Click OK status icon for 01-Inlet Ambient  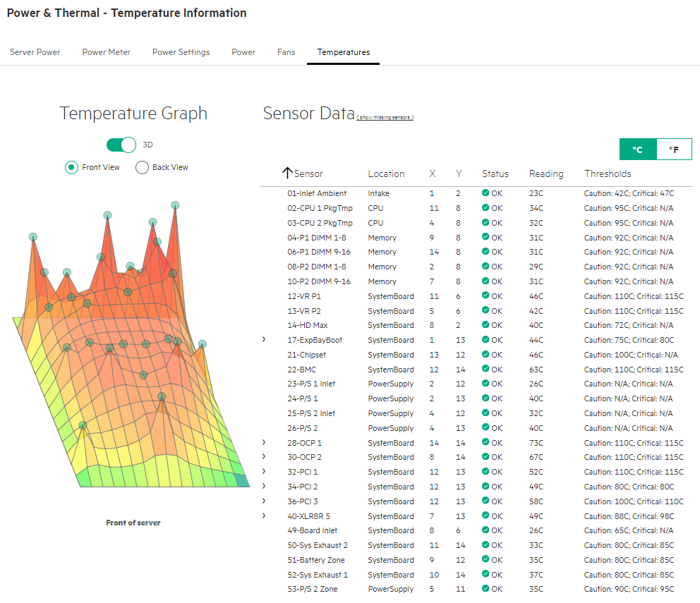pos(485,193)
